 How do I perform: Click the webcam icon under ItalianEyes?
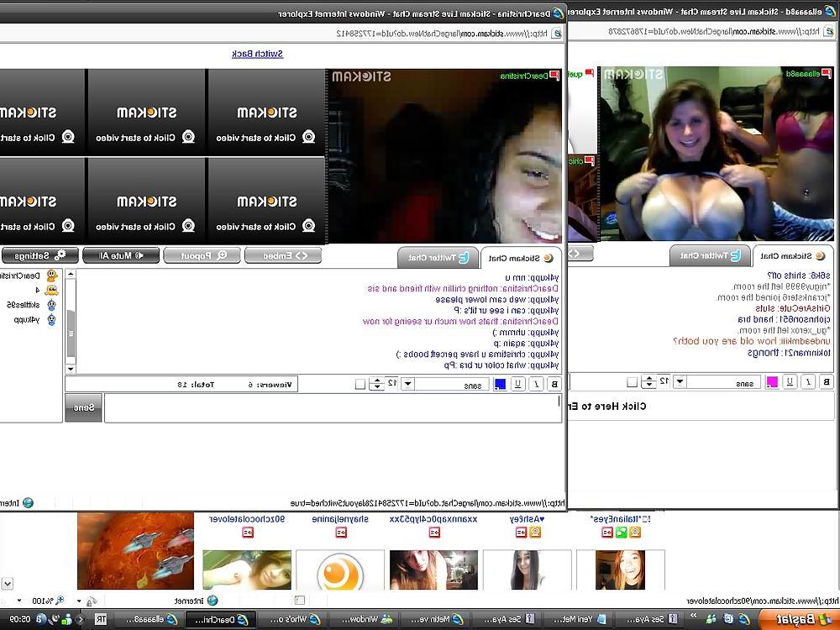click(635, 532)
